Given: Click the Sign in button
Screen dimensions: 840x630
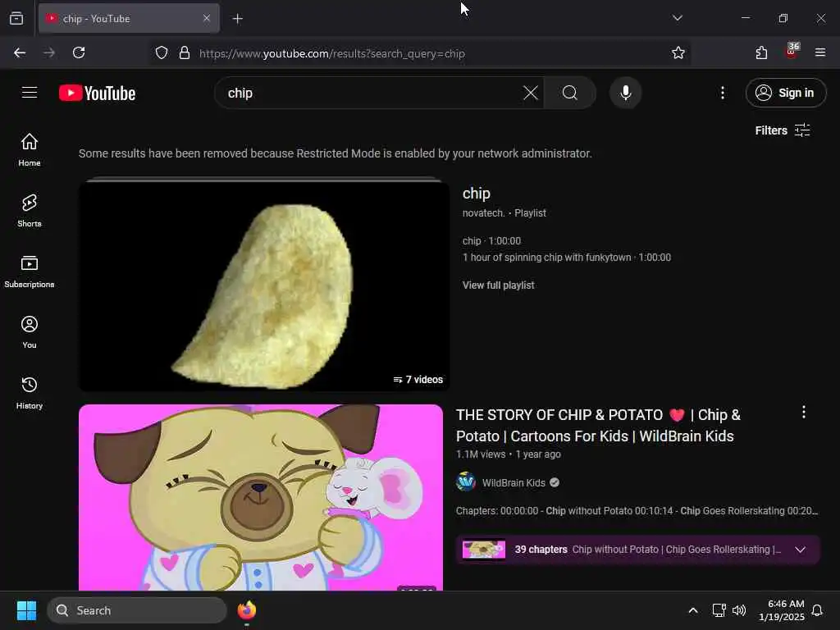Looking at the screenshot, I should pos(786,93).
